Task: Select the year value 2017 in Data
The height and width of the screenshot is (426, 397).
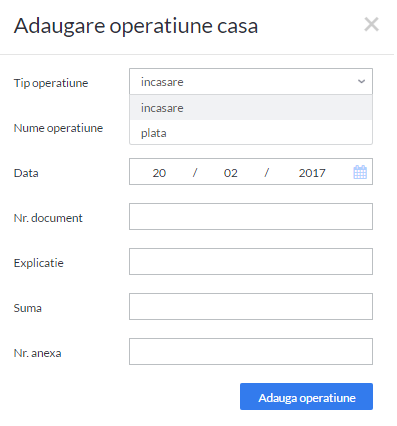Action: coord(312,173)
